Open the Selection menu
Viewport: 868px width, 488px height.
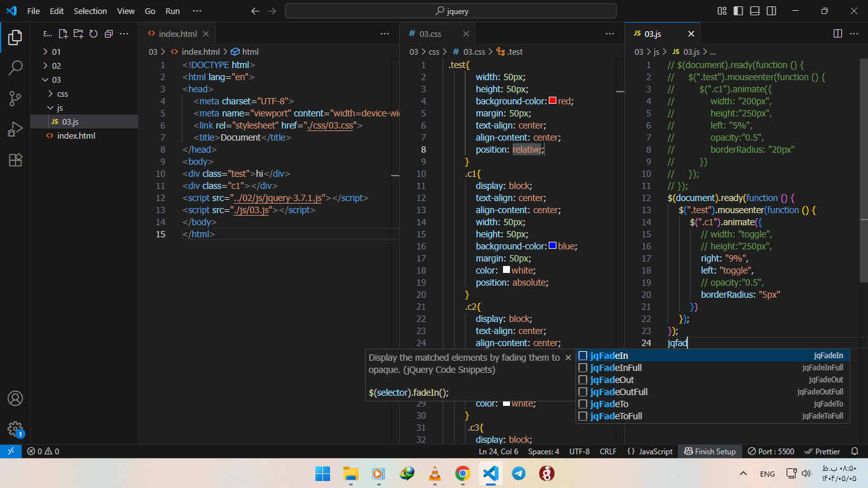90,11
